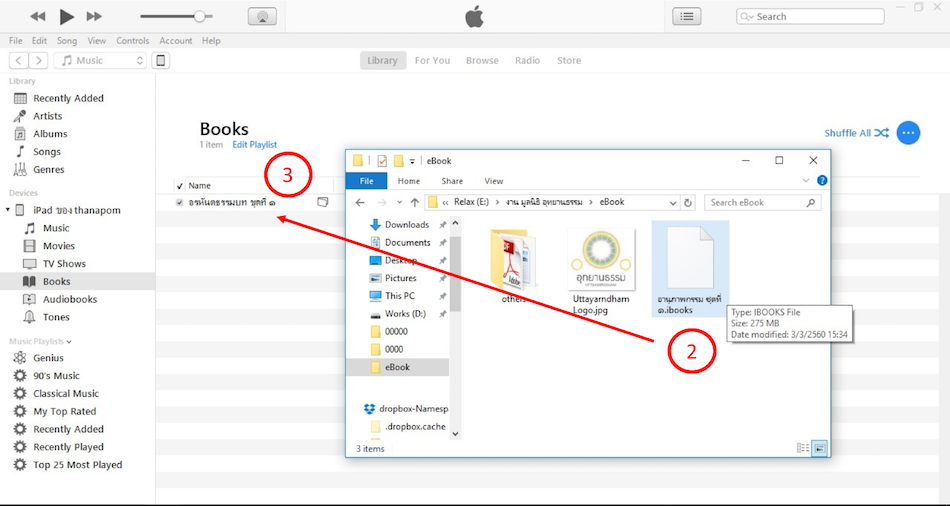Toggle the checkbox of the Thai book row
The height and width of the screenshot is (506, 950).
179,202
